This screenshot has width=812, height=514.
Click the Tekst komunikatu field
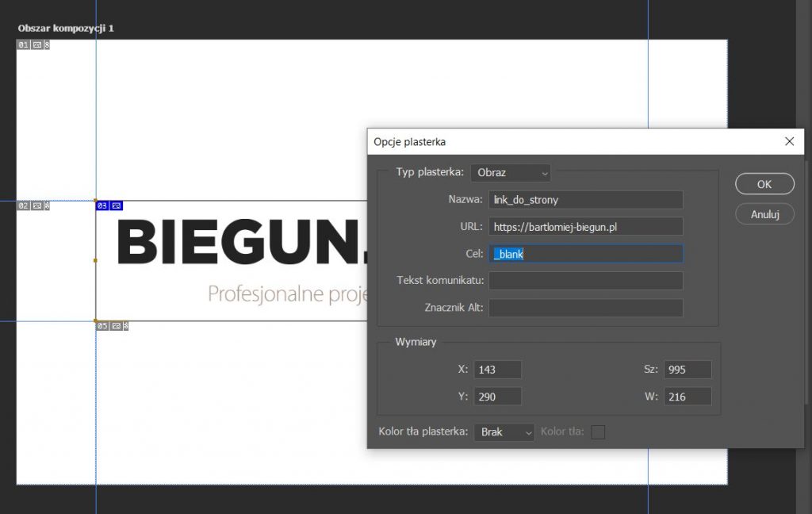[586, 280]
